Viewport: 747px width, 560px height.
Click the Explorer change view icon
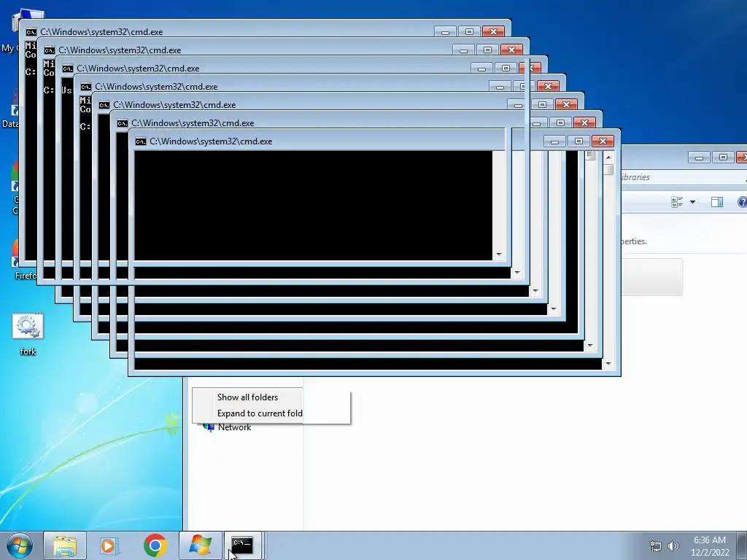pos(677,202)
